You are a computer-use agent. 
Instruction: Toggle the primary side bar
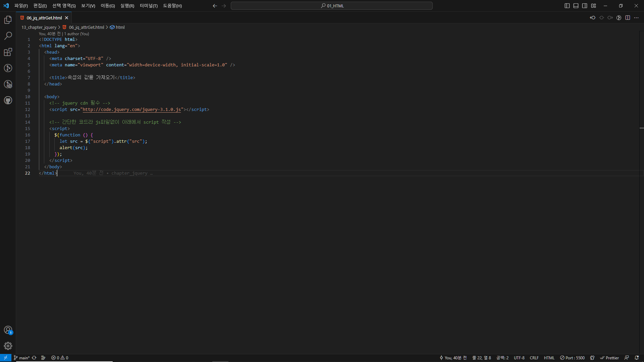pyautogui.click(x=567, y=6)
